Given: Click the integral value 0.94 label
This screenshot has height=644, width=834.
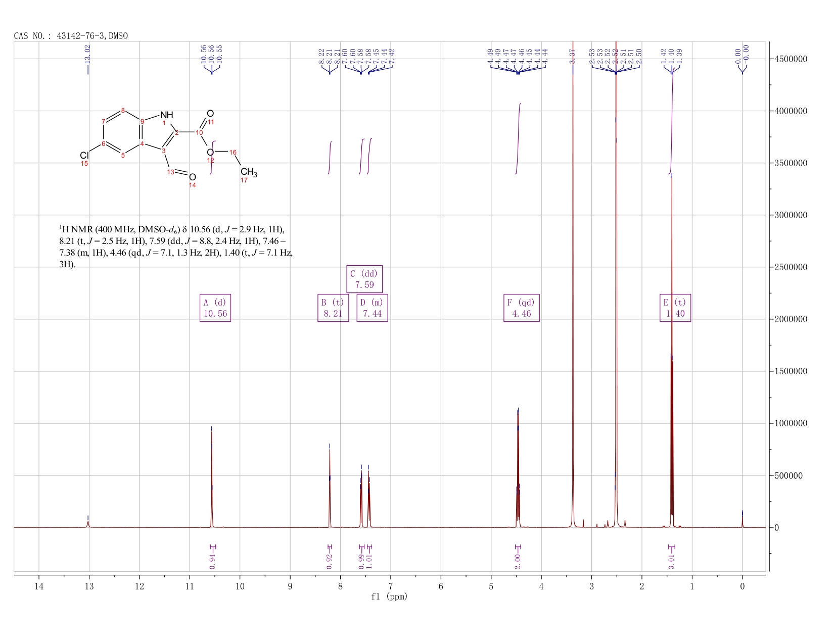Looking at the screenshot, I should (212, 562).
